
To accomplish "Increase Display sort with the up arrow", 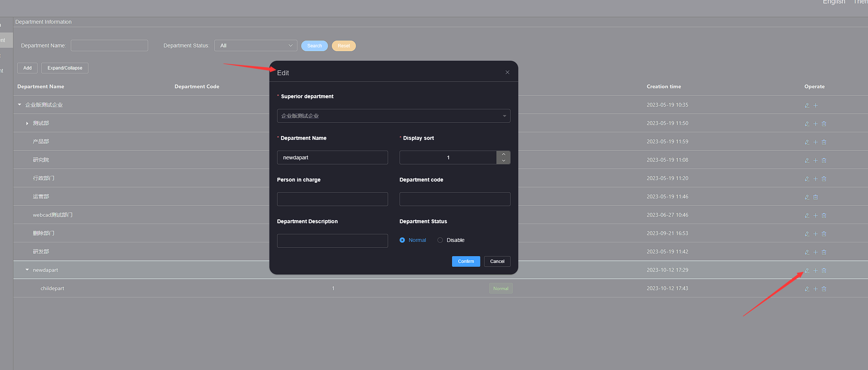I will (504, 154).
